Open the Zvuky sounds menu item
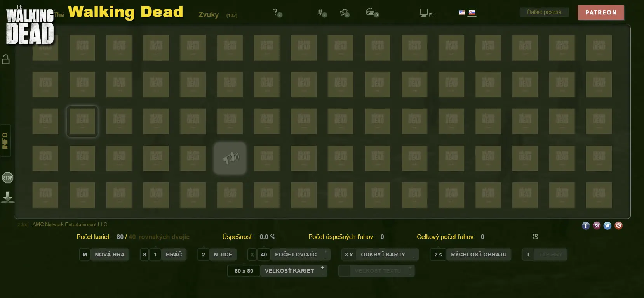Image resolution: width=644 pixels, height=298 pixels. pyautogui.click(x=209, y=15)
